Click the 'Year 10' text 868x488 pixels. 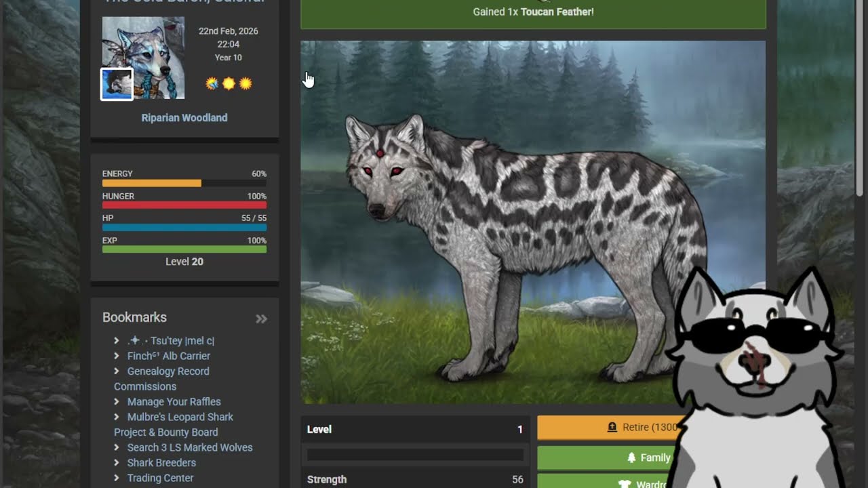click(229, 58)
